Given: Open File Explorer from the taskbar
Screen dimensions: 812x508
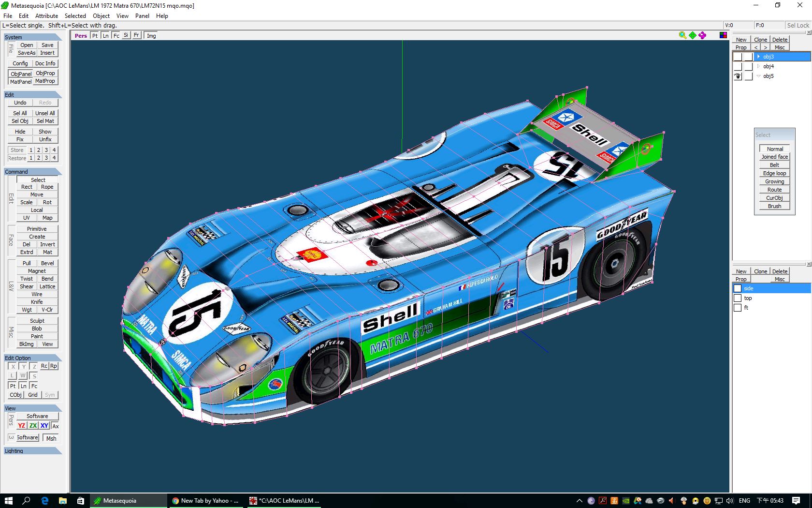Looking at the screenshot, I should click(x=63, y=501).
